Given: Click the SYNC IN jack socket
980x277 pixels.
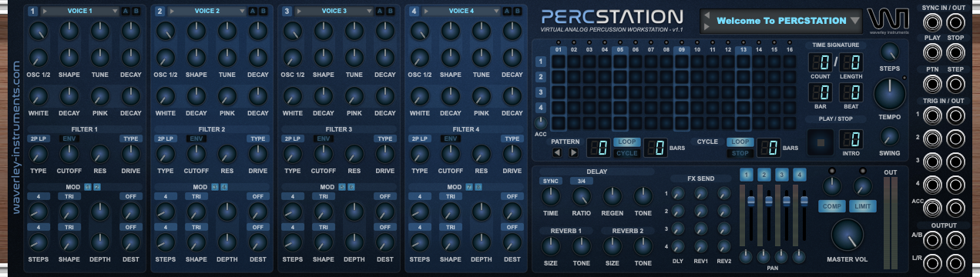Looking at the screenshot, I should (932, 22).
